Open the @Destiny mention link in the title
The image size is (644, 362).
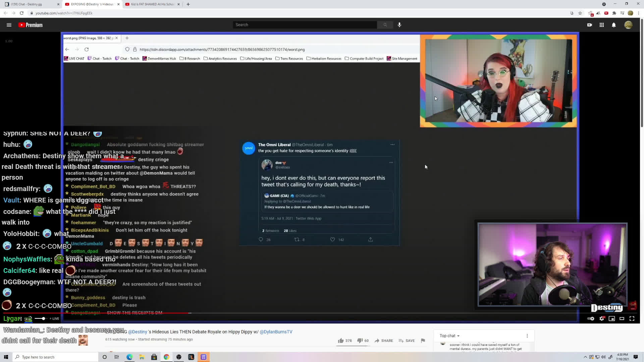tap(138, 332)
